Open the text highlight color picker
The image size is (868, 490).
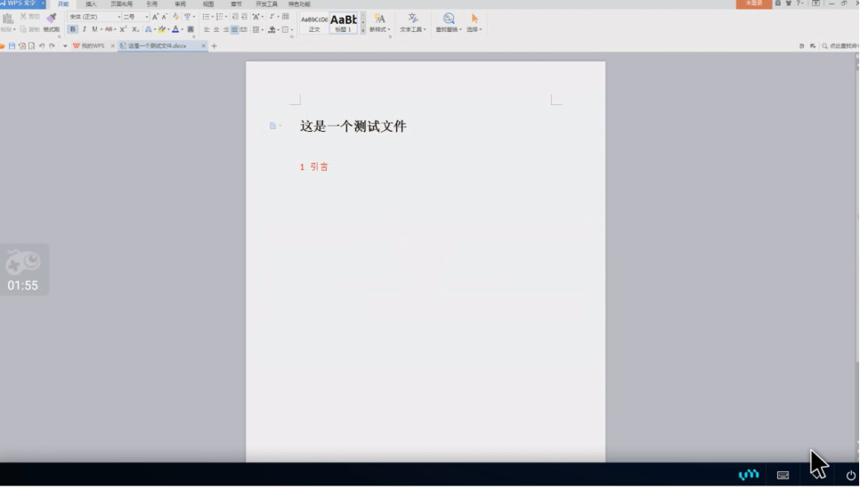point(162,29)
